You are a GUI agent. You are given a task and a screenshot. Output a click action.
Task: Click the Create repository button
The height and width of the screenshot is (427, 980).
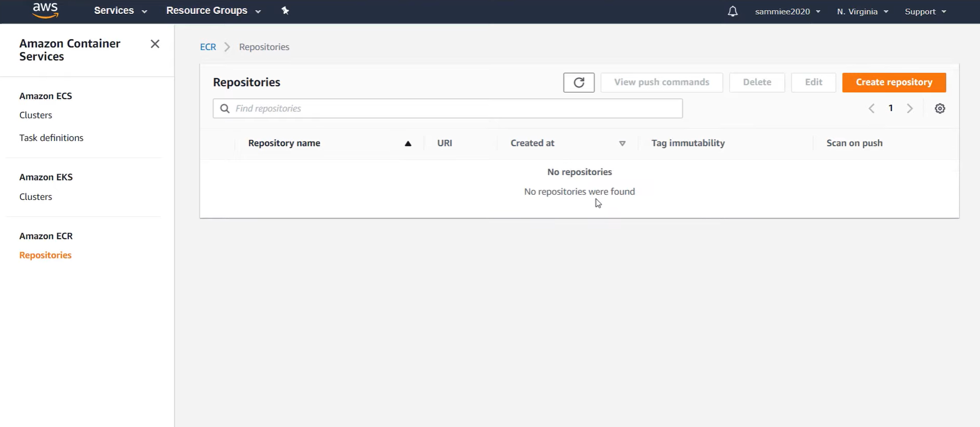(x=894, y=83)
